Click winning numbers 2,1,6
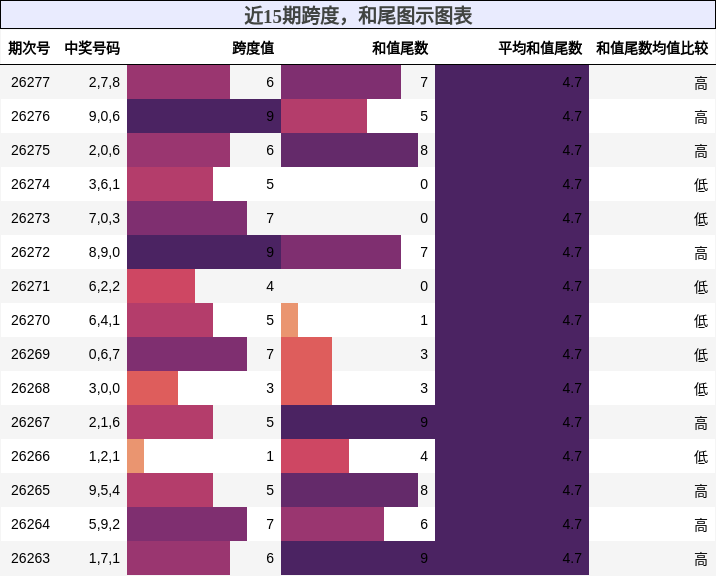Image resolution: width=716 pixels, height=576 pixels. (x=104, y=422)
